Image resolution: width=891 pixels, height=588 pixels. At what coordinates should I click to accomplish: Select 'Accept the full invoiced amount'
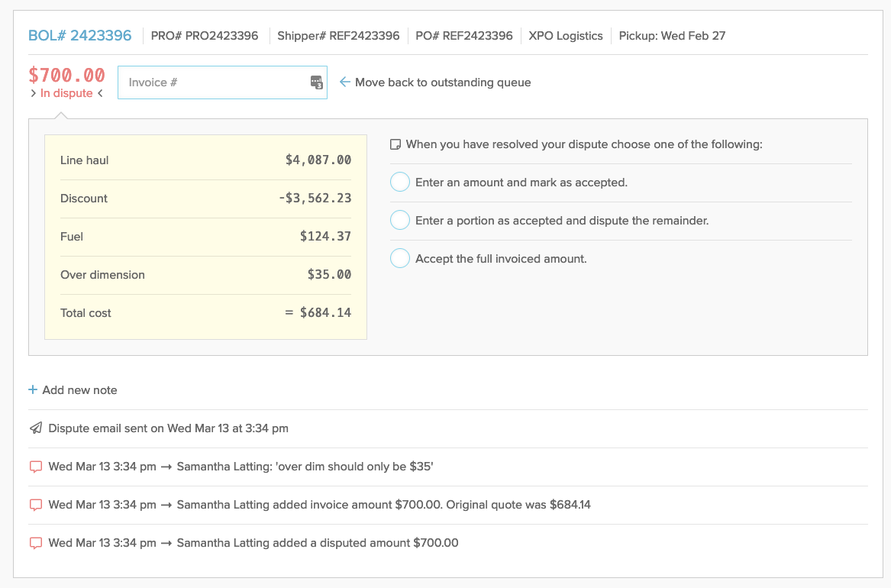pos(400,258)
